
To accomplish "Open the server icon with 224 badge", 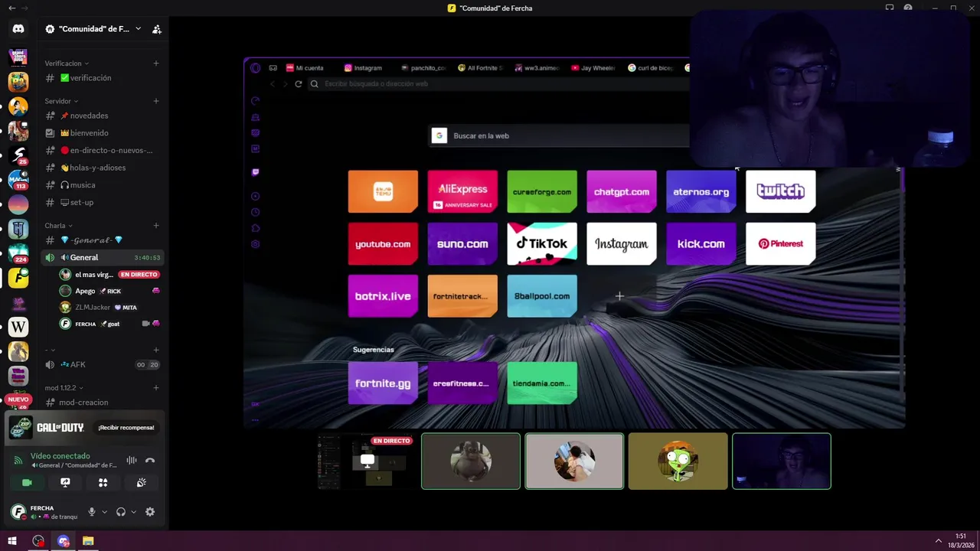I will coord(18,253).
